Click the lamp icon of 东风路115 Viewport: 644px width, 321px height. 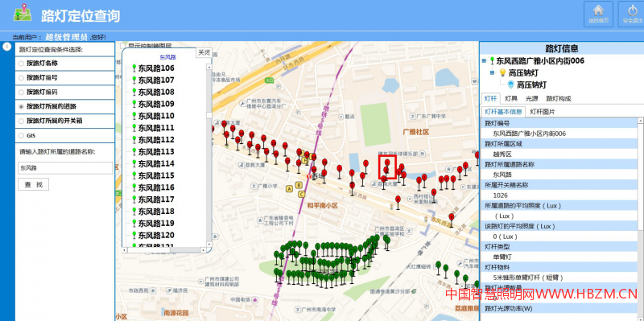[x=134, y=175]
